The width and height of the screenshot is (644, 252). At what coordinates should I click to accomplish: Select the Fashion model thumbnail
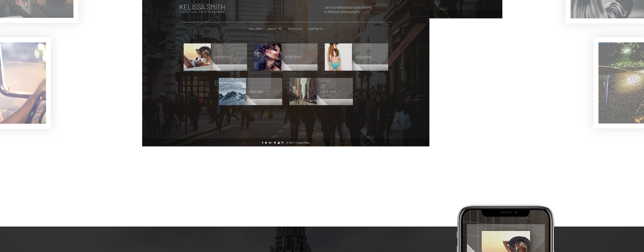tap(338, 57)
